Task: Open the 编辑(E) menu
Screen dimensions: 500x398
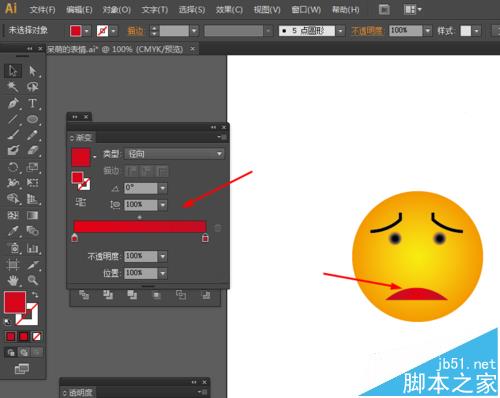Action: pyautogui.click(x=79, y=10)
